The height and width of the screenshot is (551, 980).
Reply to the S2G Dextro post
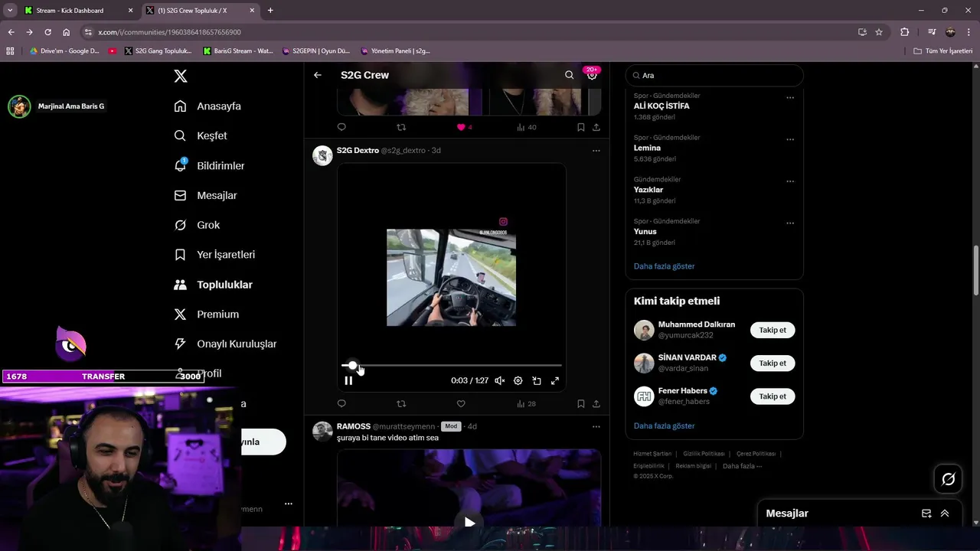341,403
